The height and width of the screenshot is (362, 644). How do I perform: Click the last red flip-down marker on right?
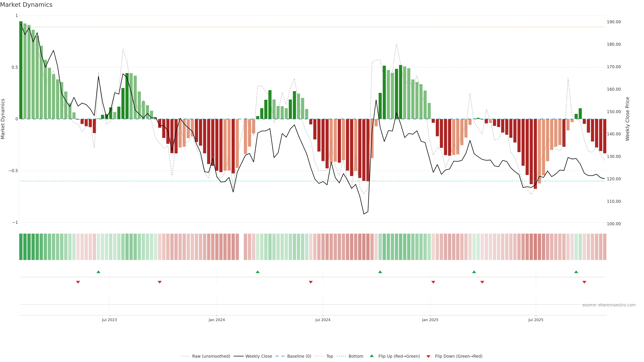tap(584, 282)
